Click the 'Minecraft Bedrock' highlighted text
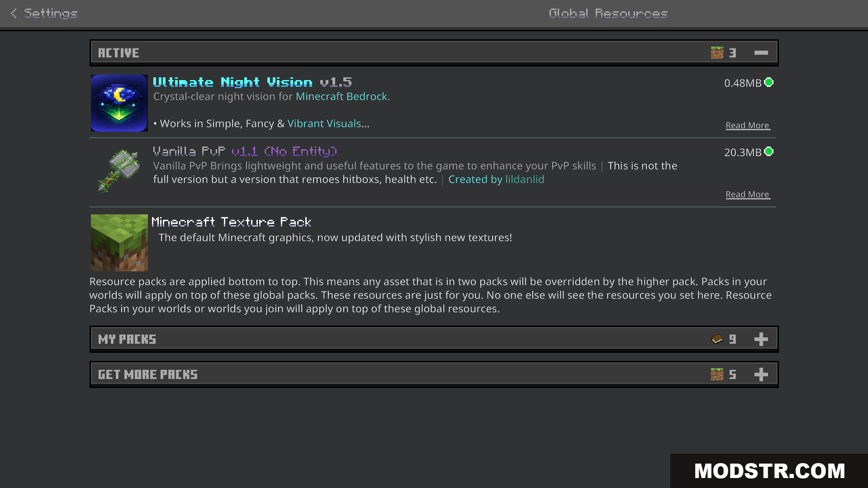The image size is (868, 488). (x=342, y=97)
